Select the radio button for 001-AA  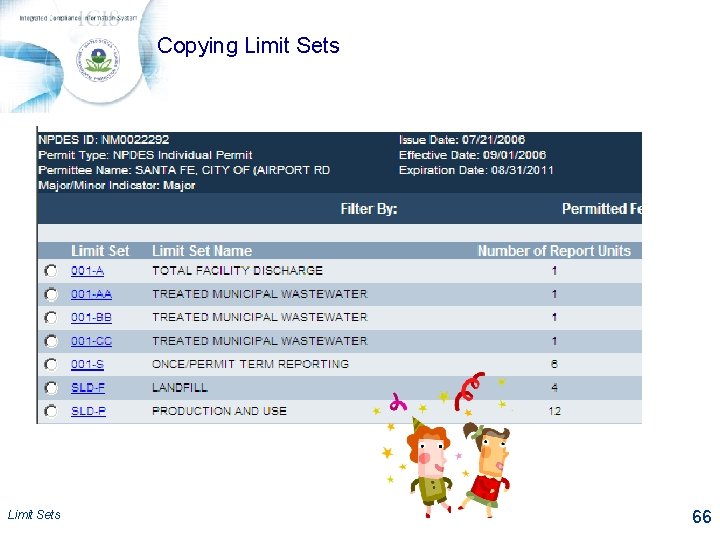[51, 294]
